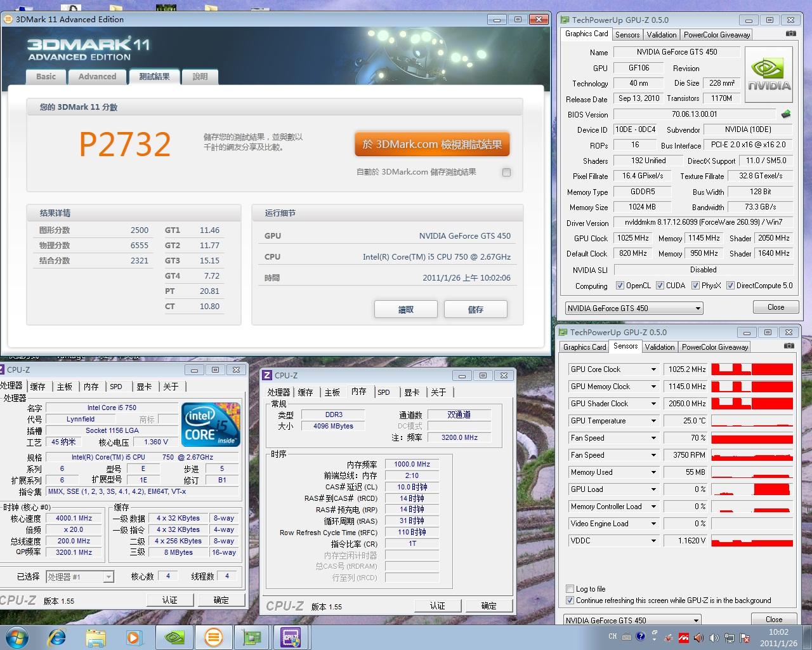The image size is (812, 650).
Task: Click the VDDC red sensor graph
Action: click(752, 541)
